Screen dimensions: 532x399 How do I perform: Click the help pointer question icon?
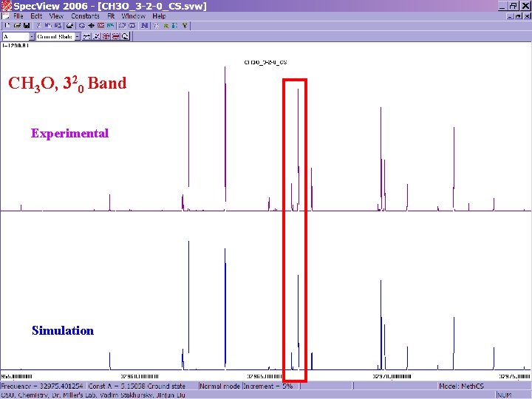pyautogui.click(x=185, y=25)
